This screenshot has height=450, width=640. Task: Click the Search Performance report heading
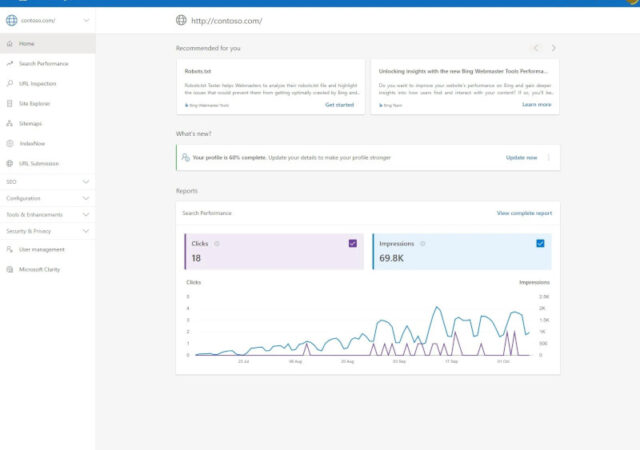click(x=207, y=213)
